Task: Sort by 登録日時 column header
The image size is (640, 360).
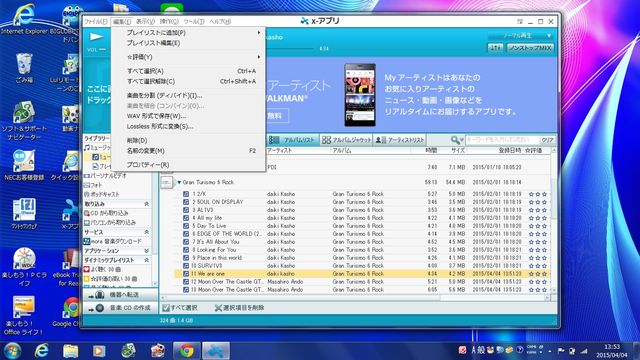Action: (x=509, y=151)
